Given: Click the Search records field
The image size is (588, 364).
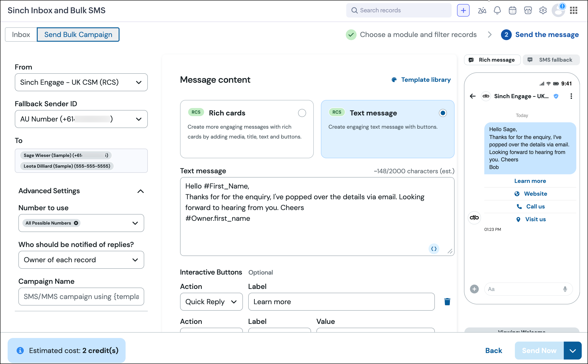Looking at the screenshot, I should (399, 10).
